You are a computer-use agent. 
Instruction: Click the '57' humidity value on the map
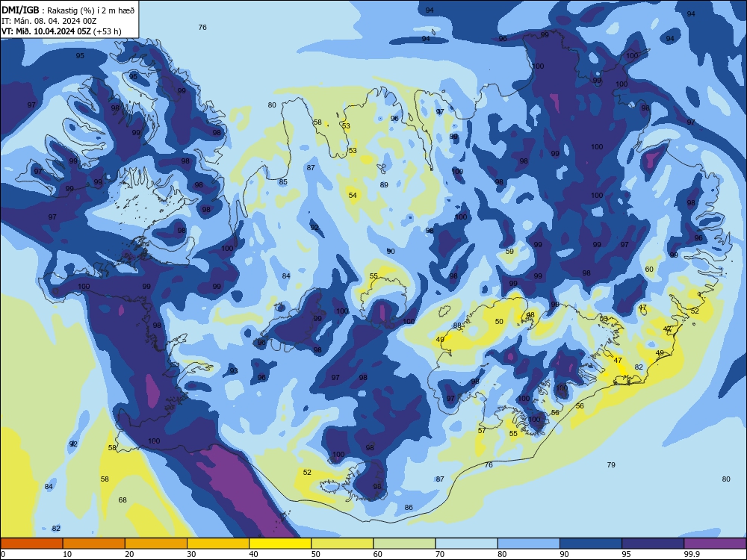[x=482, y=431]
